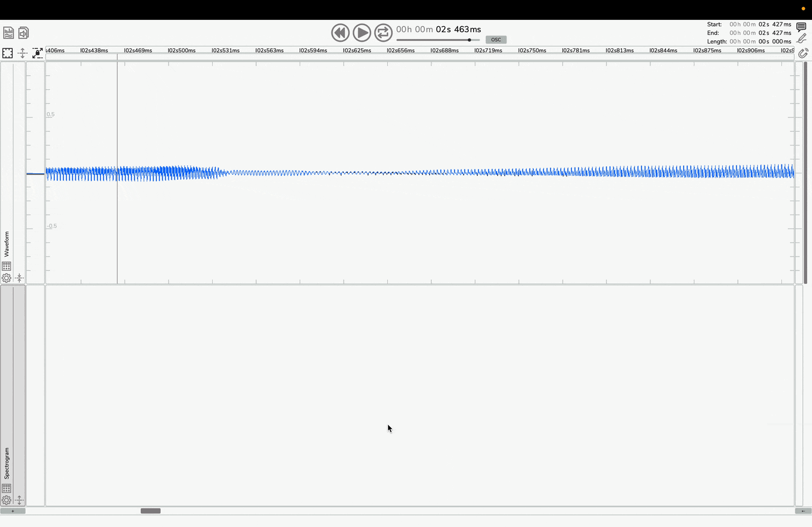Image resolution: width=812 pixels, height=527 pixels.
Task: Open the Waveform track settings gear
Action: tap(6, 278)
